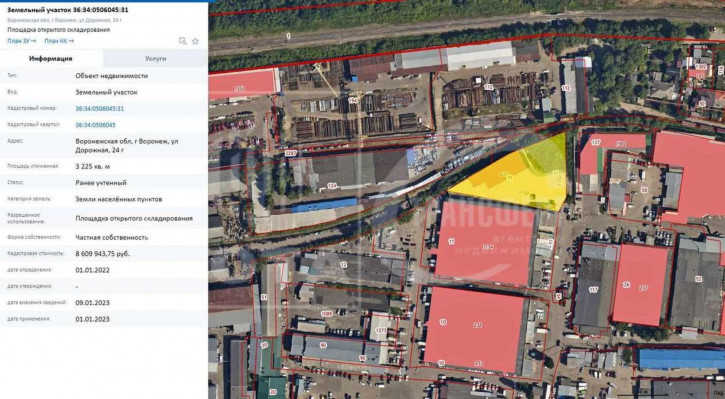Click the zoom-to-object icon beside the star

tap(183, 41)
